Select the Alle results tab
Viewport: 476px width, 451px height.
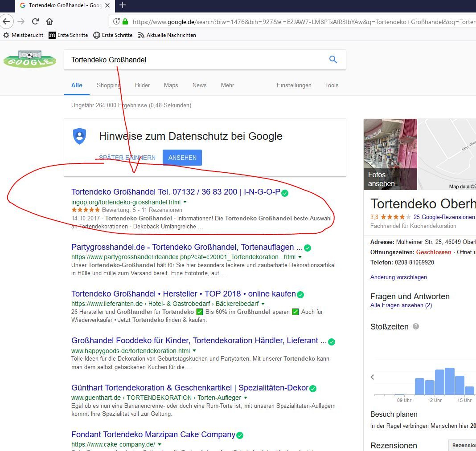[x=77, y=85]
